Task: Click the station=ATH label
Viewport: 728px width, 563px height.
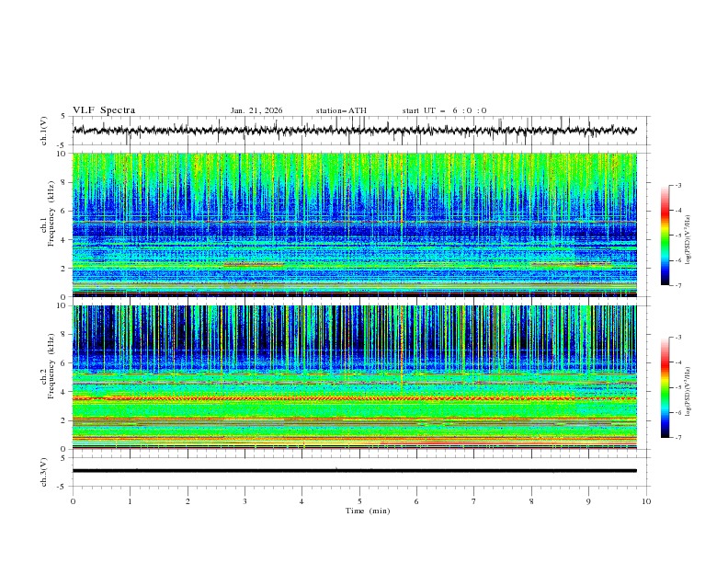Action: click(x=341, y=110)
